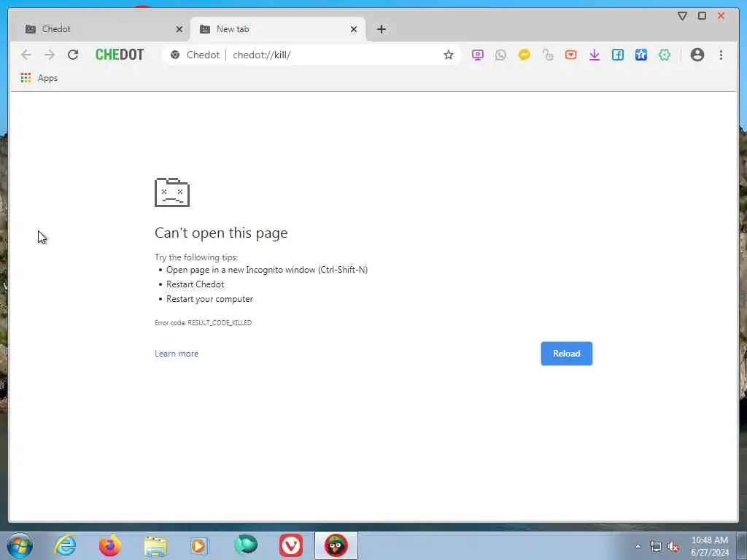Image resolution: width=747 pixels, height=560 pixels.
Task: Click the Restart Chedot tip text
Action: [x=195, y=284]
